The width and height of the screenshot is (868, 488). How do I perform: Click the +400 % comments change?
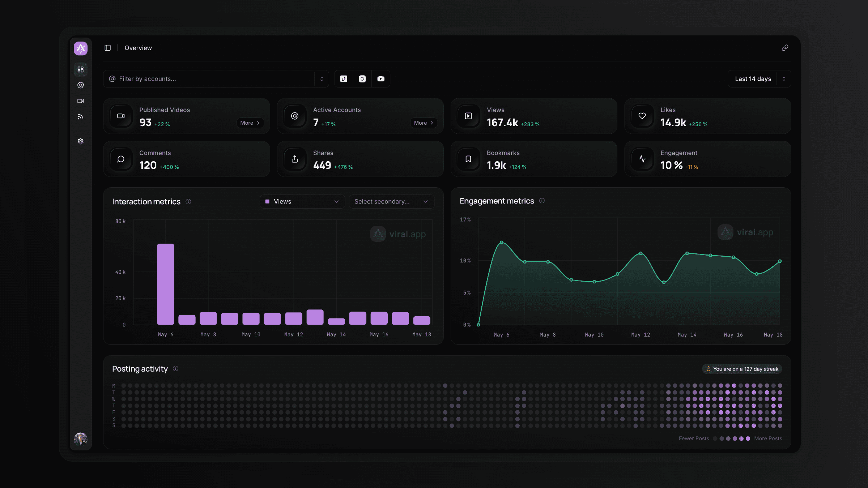pyautogui.click(x=169, y=167)
